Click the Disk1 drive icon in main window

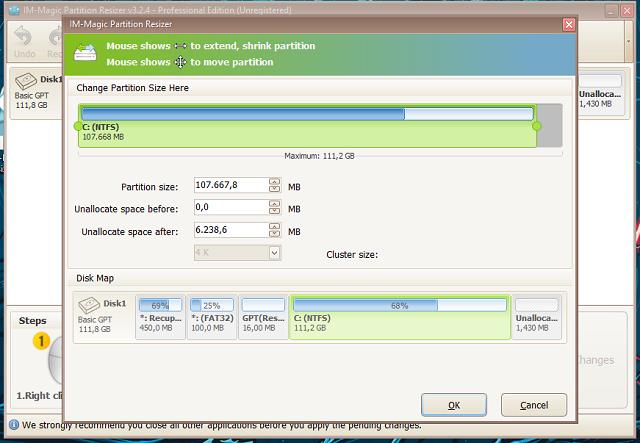[x=26, y=81]
